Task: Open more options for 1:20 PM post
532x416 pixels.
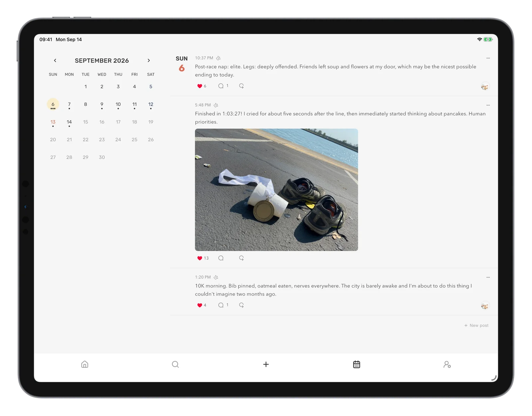Action: pos(488,277)
